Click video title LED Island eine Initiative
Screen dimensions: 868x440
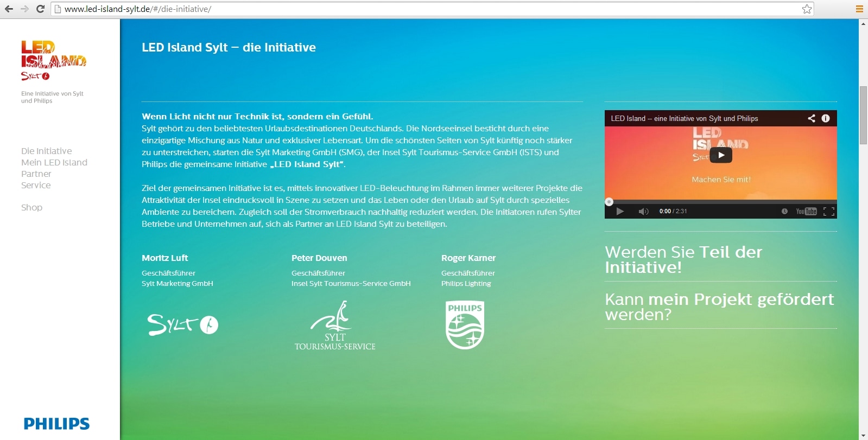pyautogui.click(x=685, y=118)
